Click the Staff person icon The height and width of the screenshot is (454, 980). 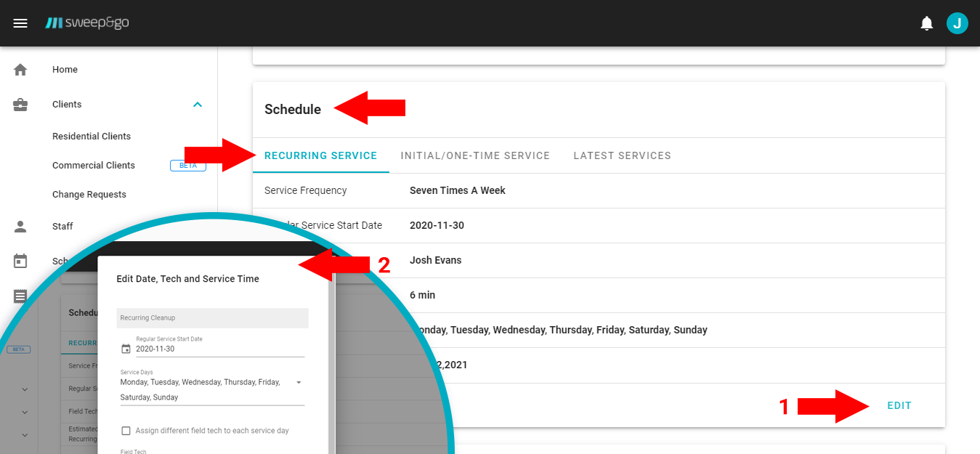tap(20, 227)
